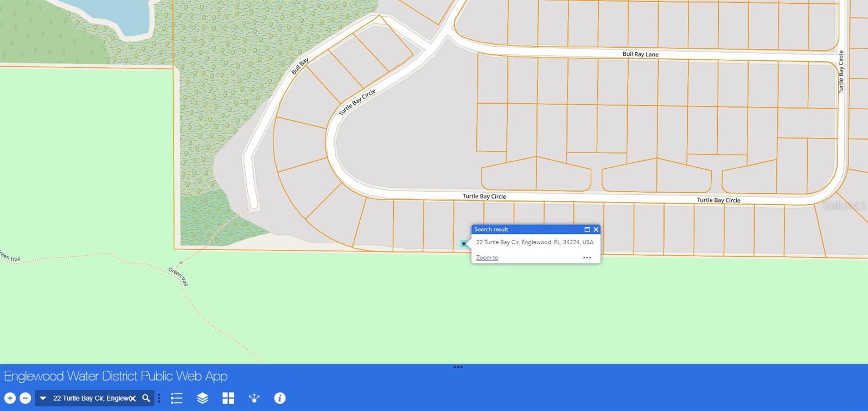Click the search result location marker
This screenshot has width=868, height=411.
(x=464, y=244)
